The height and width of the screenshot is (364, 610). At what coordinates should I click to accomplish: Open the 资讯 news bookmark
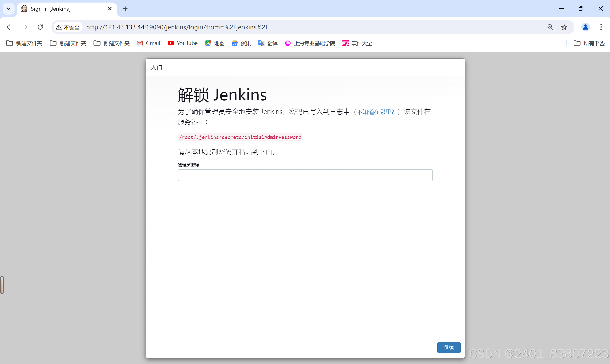pos(241,43)
